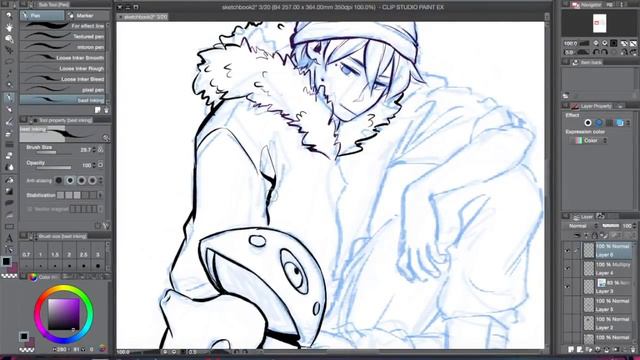Open the Expression color dropdown

click(x=589, y=140)
